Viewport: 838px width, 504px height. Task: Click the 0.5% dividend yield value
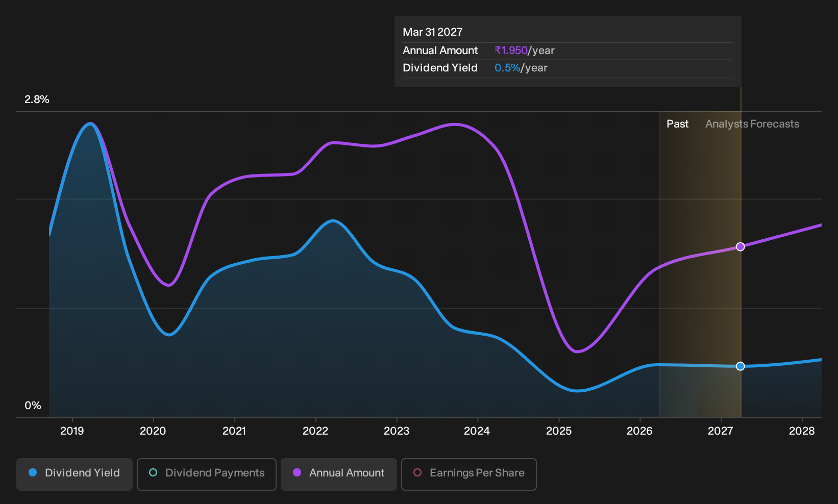point(507,68)
